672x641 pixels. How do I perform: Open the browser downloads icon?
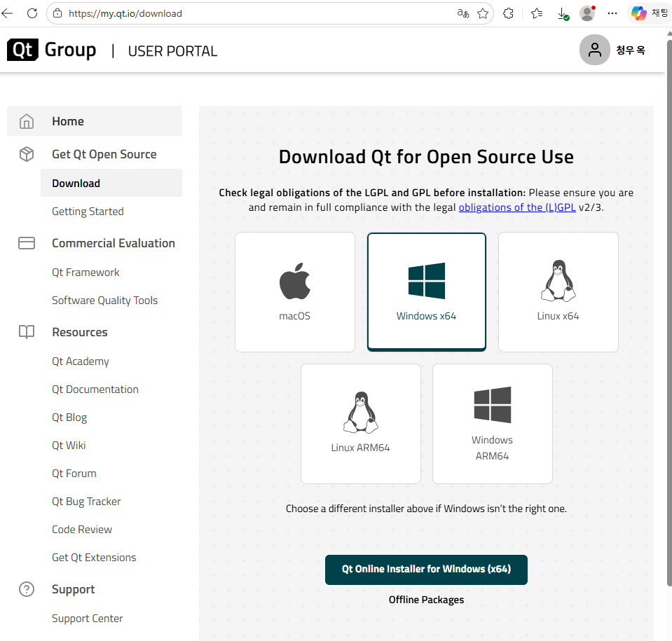tap(563, 14)
